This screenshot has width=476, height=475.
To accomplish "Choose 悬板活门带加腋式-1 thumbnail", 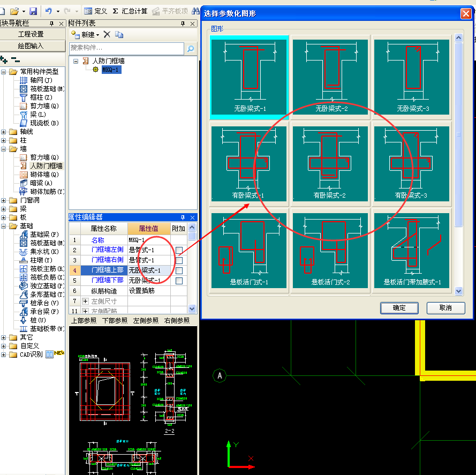I will [x=412, y=251].
